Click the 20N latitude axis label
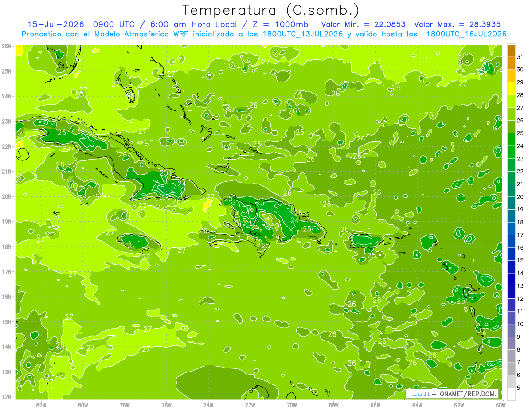The image size is (532, 411). [x=7, y=196]
